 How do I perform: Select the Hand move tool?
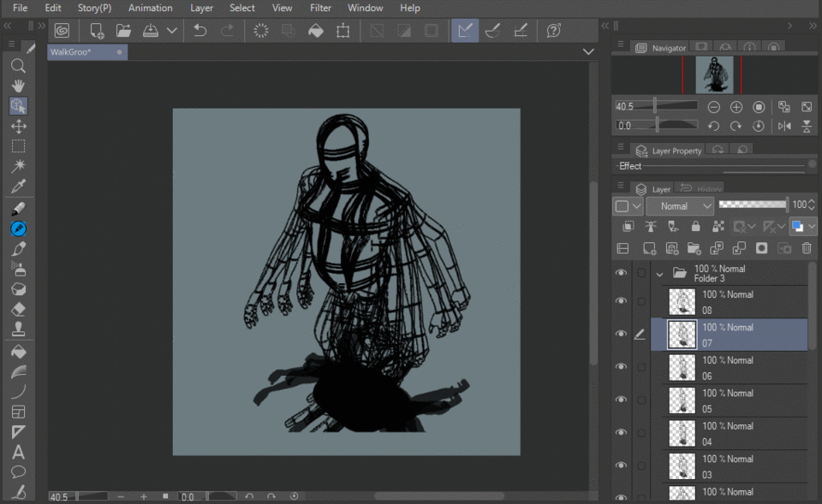point(18,86)
